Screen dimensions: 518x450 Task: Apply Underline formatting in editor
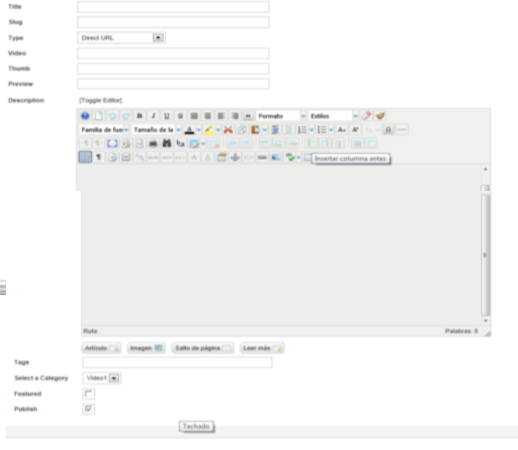pyautogui.click(x=167, y=116)
